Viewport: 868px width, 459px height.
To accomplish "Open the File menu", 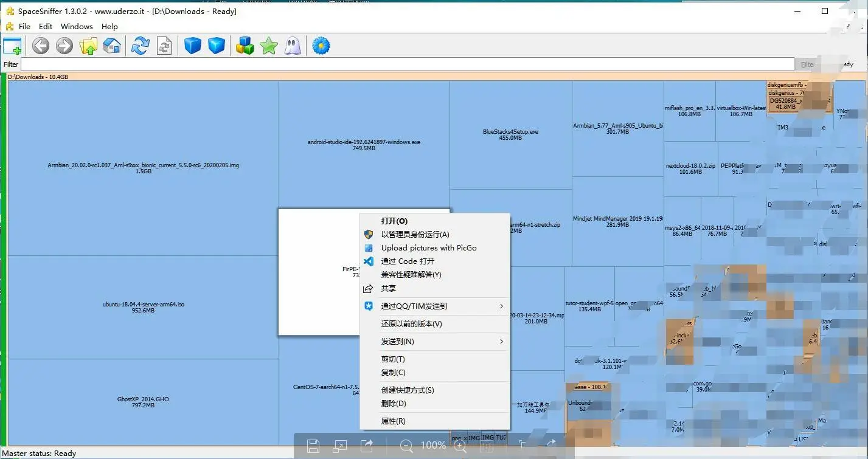I will point(24,27).
